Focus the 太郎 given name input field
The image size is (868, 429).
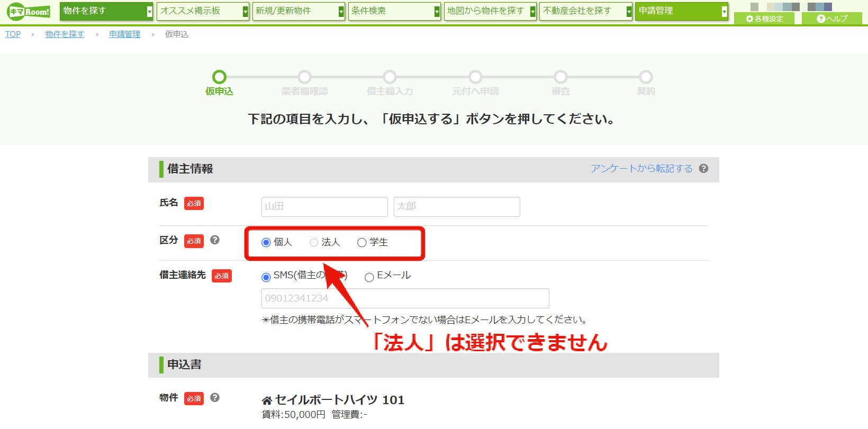click(x=457, y=207)
